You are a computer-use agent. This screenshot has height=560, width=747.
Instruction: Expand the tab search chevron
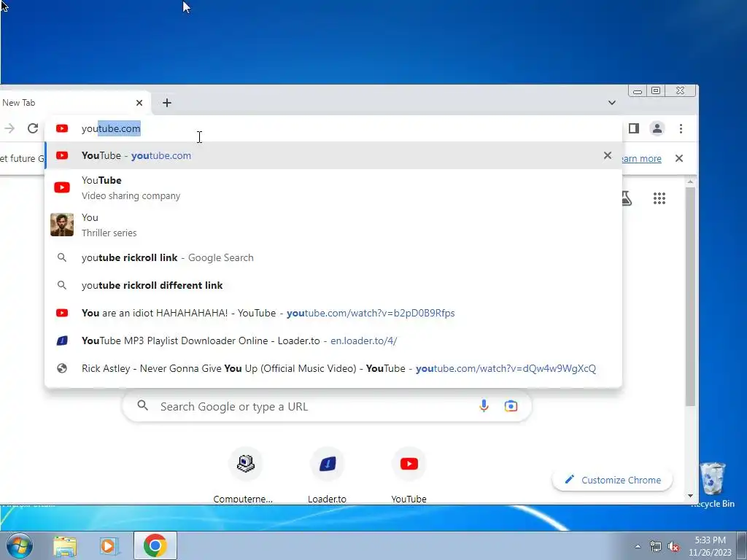click(612, 103)
